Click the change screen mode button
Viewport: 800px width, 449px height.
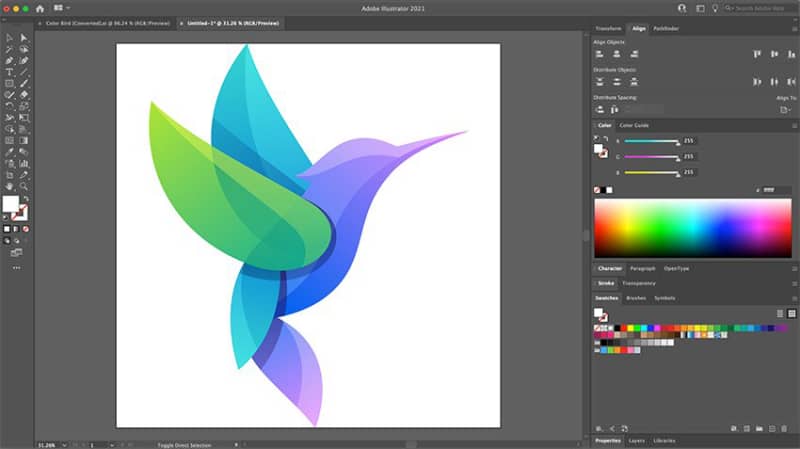[16, 253]
